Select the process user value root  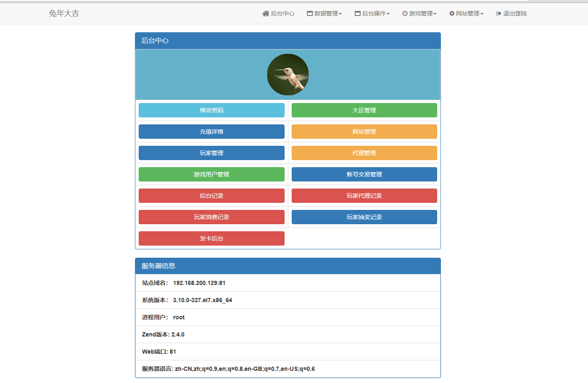pos(179,317)
